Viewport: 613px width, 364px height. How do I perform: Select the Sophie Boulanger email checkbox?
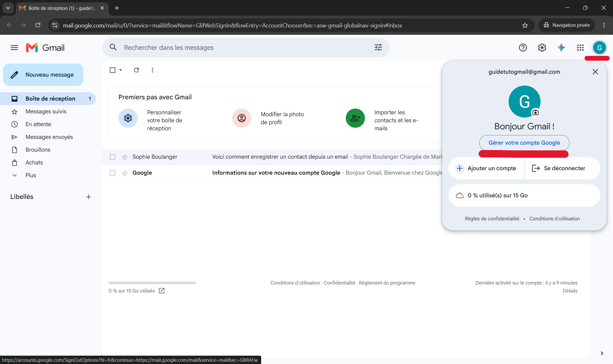(112, 157)
